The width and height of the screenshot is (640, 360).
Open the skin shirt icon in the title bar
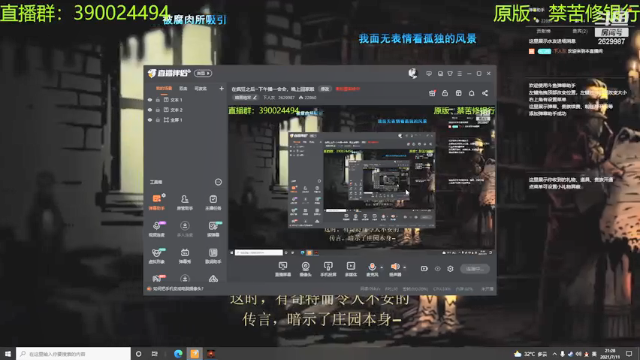pos(450,73)
